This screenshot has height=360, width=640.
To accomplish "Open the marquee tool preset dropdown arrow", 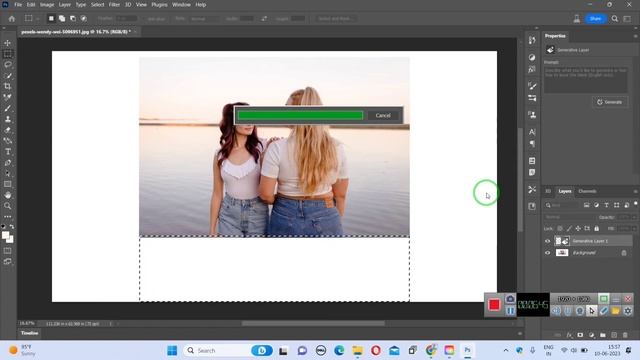I will point(38,19).
